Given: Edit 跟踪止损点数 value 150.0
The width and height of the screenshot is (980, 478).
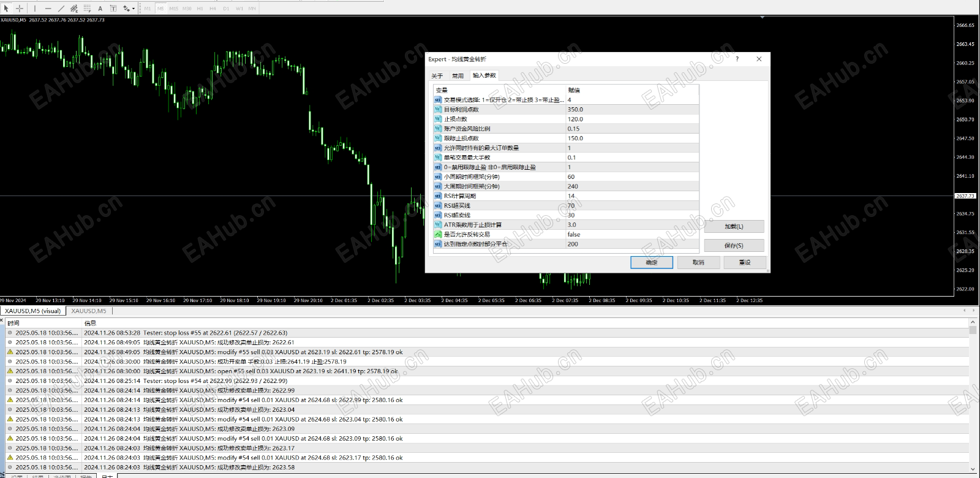Looking at the screenshot, I should coord(632,138).
